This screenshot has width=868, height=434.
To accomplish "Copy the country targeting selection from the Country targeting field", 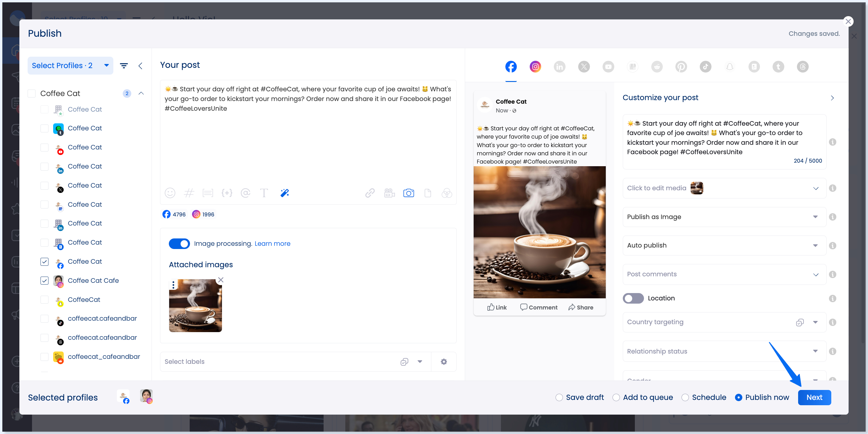I will (x=800, y=322).
